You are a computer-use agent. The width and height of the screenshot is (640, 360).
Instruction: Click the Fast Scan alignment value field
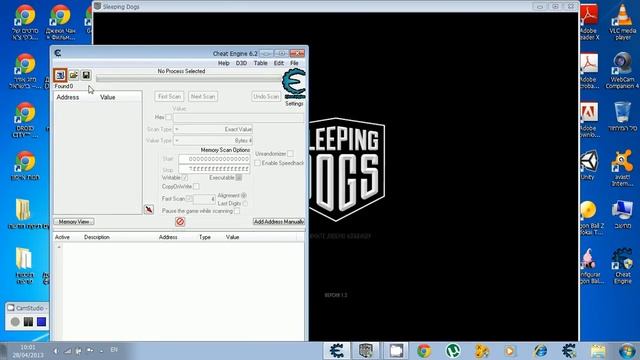coord(204,199)
